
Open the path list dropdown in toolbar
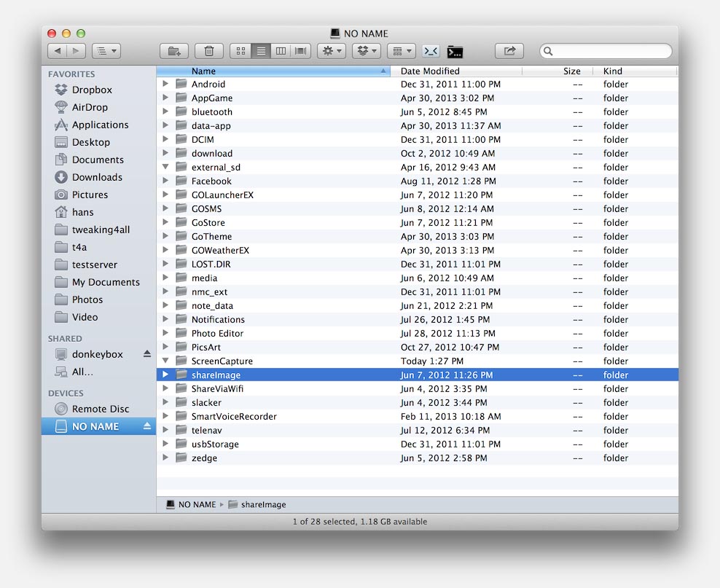(106, 51)
